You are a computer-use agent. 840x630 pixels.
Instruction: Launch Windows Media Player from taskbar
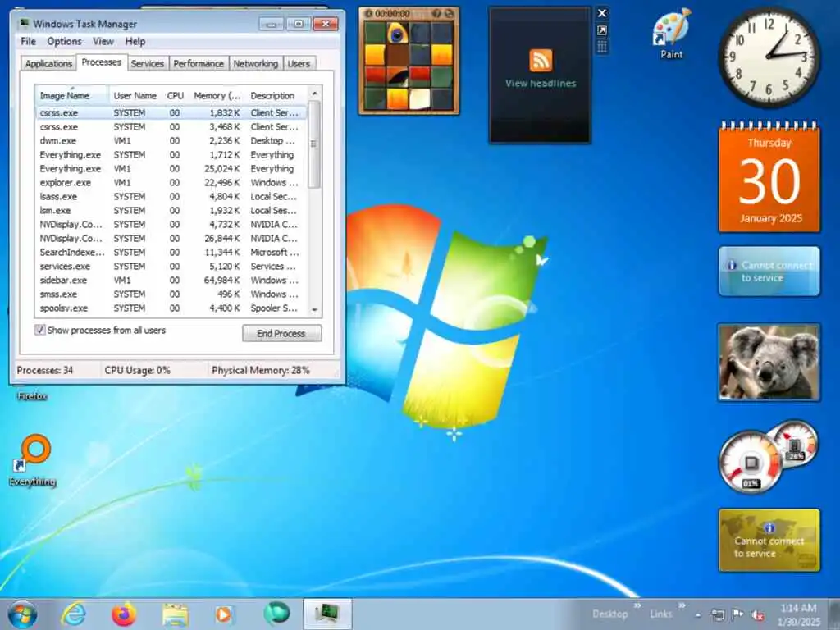225,614
